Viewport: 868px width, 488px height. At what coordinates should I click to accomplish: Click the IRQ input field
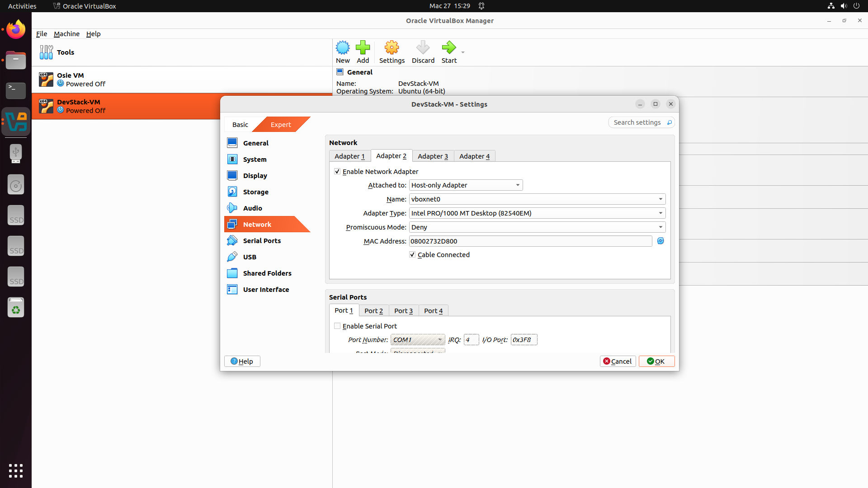pos(471,339)
